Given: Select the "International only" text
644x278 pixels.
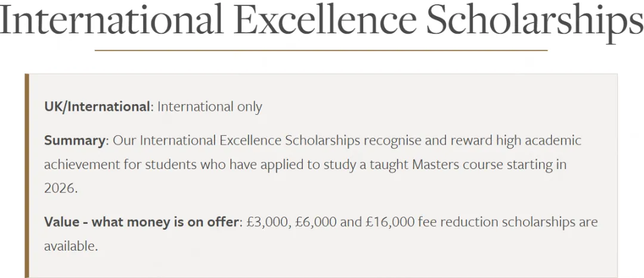Looking at the screenshot, I should point(210,107).
